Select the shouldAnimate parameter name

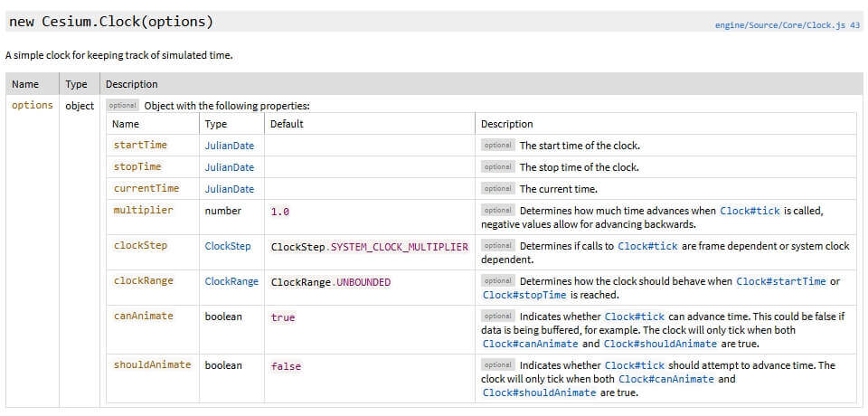(152, 365)
